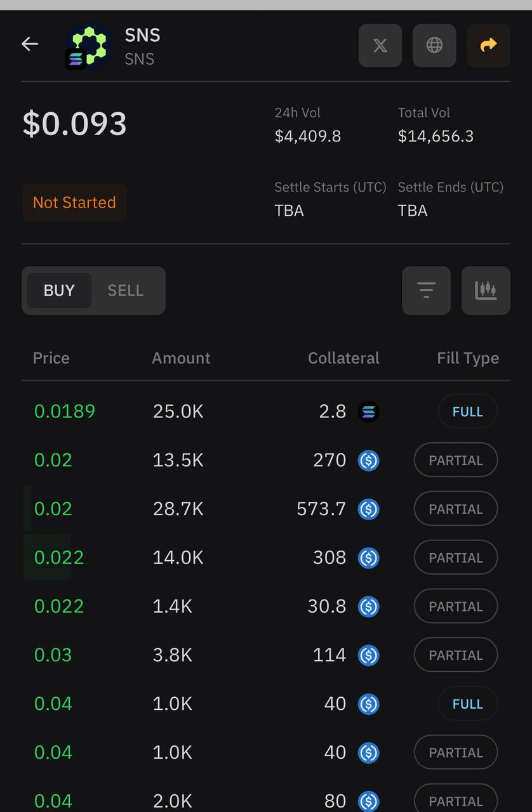532x812 pixels.
Task: Open the X (Twitter) link icon
Action: [x=380, y=46]
